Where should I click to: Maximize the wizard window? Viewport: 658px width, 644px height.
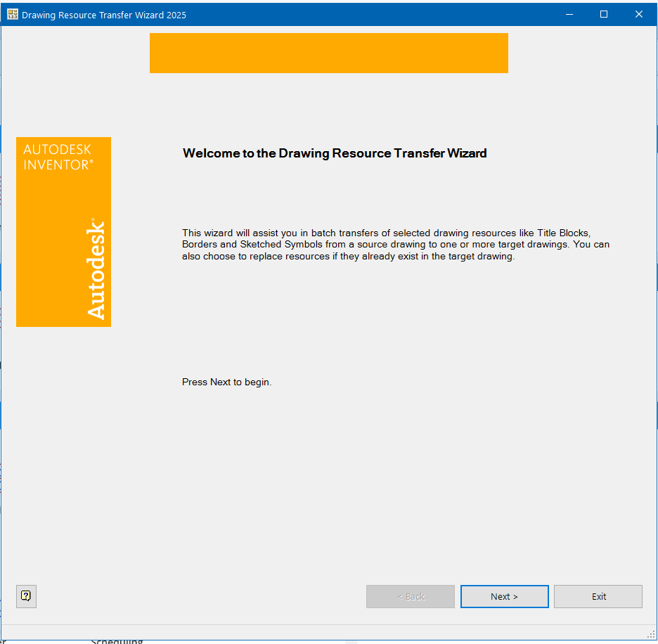coord(603,13)
